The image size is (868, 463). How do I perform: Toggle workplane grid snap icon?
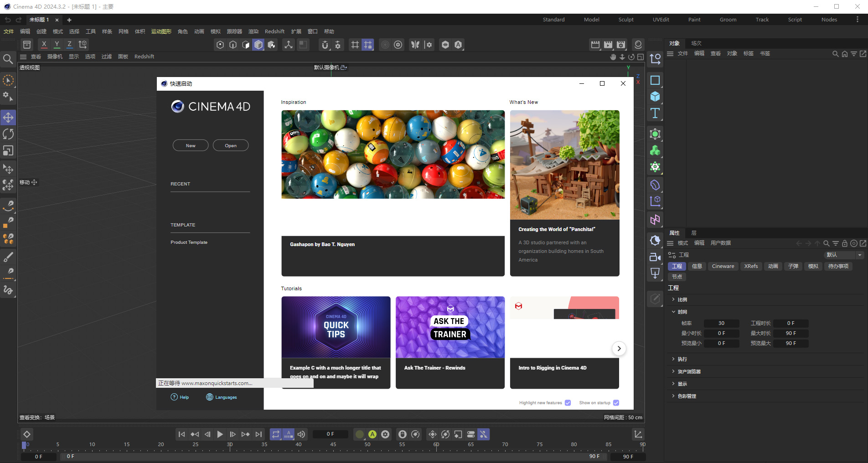tap(355, 44)
